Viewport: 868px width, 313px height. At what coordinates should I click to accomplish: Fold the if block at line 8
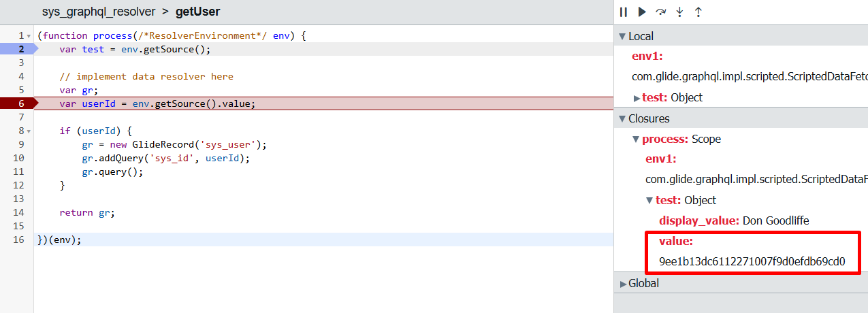[29, 131]
